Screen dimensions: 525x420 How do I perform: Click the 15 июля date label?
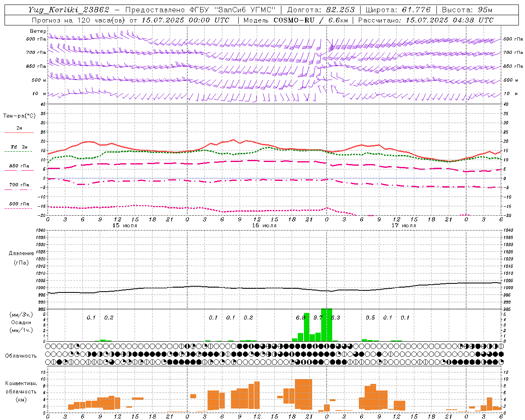point(125,226)
